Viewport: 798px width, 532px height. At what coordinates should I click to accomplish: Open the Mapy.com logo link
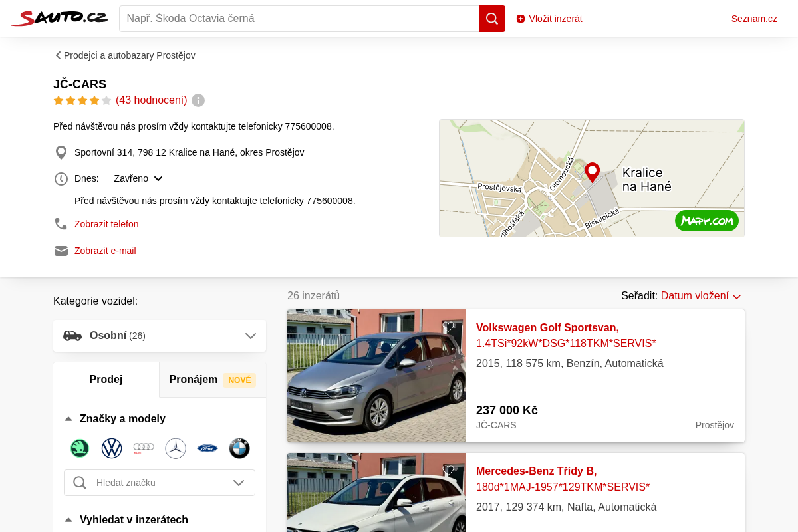click(707, 221)
